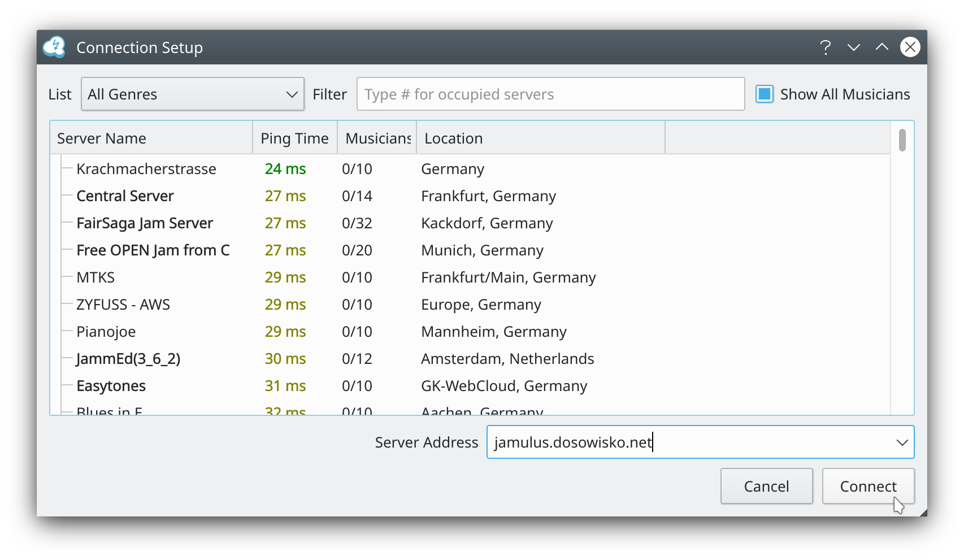Close the Connection Setup dialog
Viewport: 964px width, 560px height.
click(x=910, y=47)
